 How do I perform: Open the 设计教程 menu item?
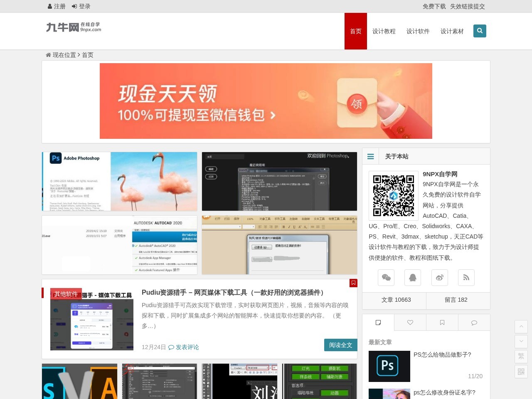point(384,31)
